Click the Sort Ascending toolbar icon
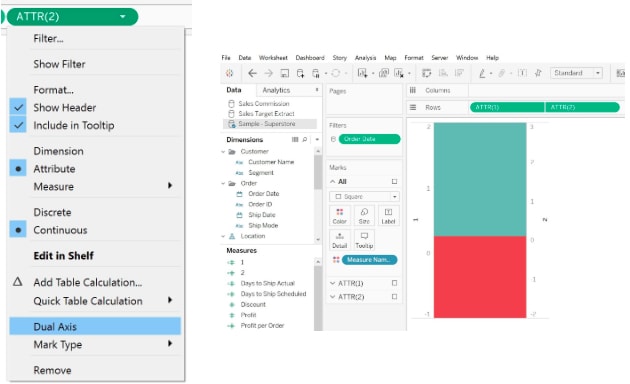 pos(443,73)
